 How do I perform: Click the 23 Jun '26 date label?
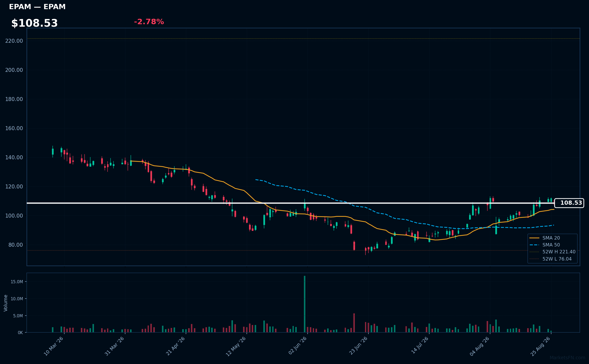(x=358, y=346)
